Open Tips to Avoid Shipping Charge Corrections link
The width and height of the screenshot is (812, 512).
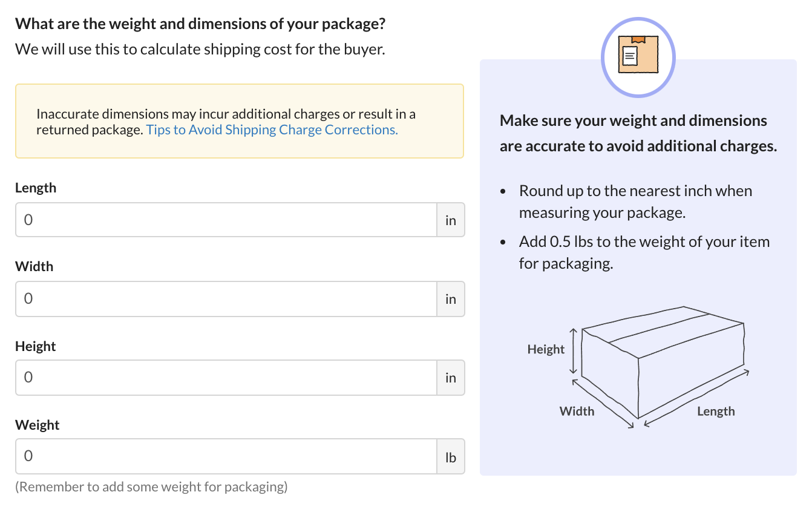click(272, 130)
